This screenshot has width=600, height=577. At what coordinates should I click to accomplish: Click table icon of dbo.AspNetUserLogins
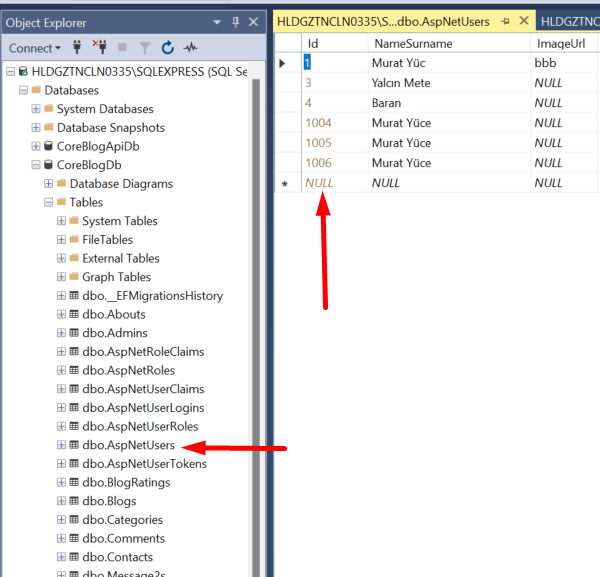click(x=74, y=407)
